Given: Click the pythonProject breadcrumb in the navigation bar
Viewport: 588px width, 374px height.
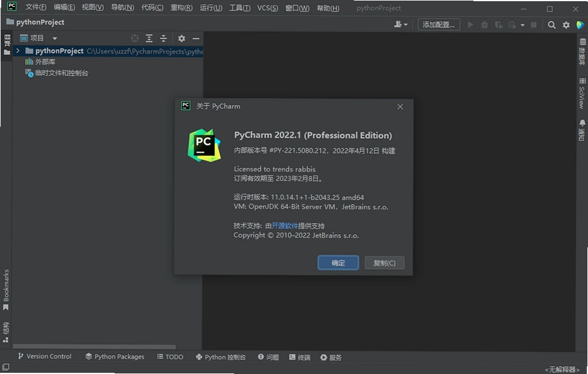Looking at the screenshot, I should click(x=36, y=22).
